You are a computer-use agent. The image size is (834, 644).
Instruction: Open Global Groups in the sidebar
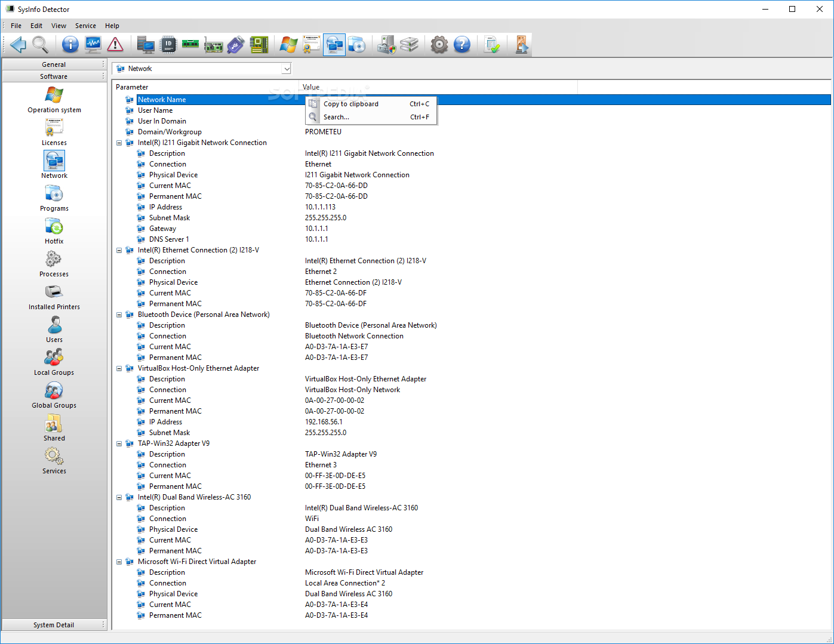54,395
